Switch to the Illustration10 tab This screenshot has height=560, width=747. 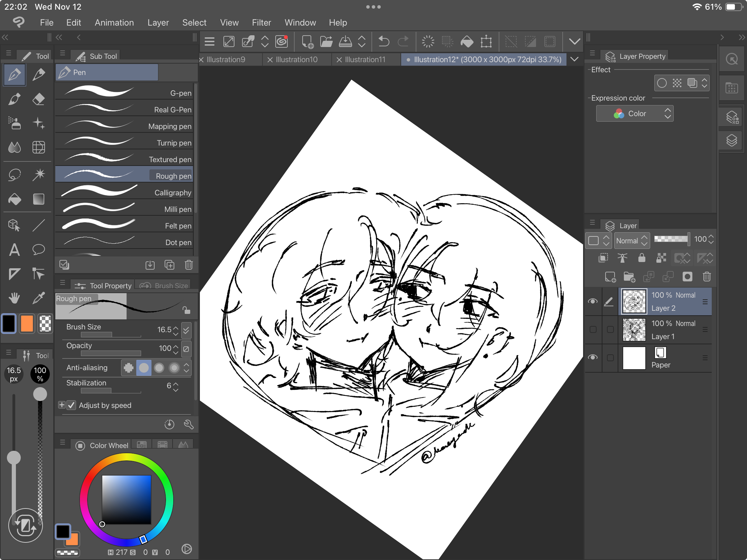(296, 59)
